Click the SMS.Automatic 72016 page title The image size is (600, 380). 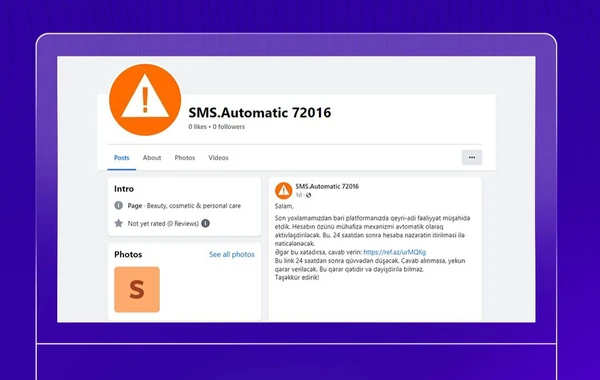pyautogui.click(x=260, y=113)
